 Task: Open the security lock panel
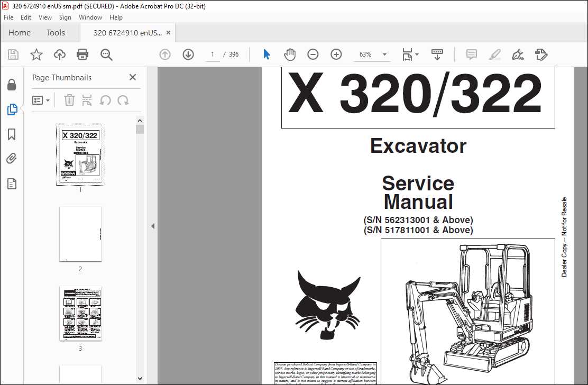pyautogui.click(x=12, y=85)
